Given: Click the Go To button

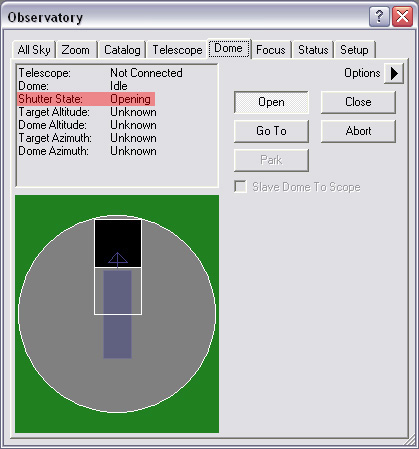Looking at the screenshot, I should pos(271,131).
